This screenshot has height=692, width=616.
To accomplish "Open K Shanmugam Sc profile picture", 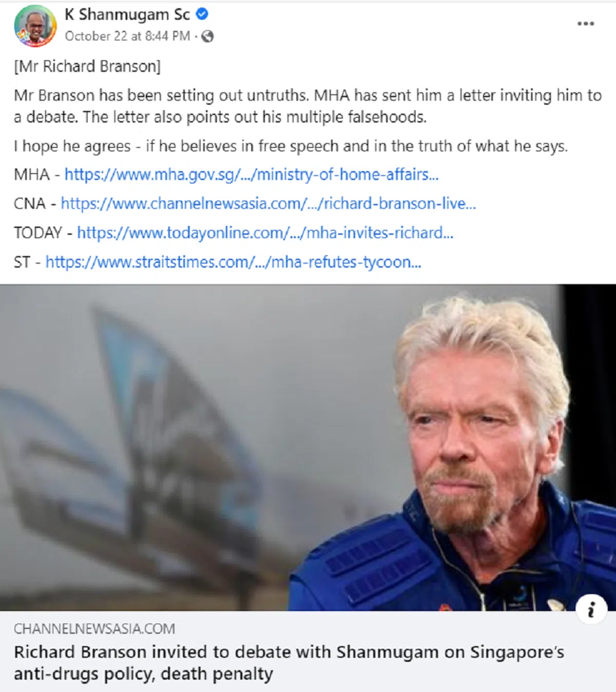I will pyautogui.click(x=35, y=26).
